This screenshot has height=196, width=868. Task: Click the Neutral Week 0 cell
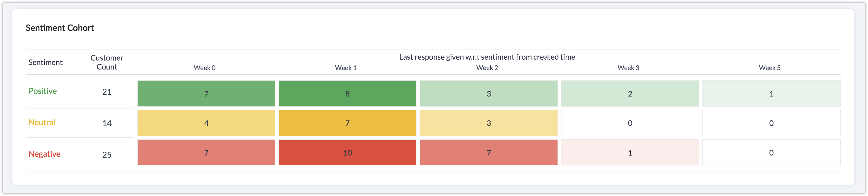pyautogui.click(x=206, y=123)
